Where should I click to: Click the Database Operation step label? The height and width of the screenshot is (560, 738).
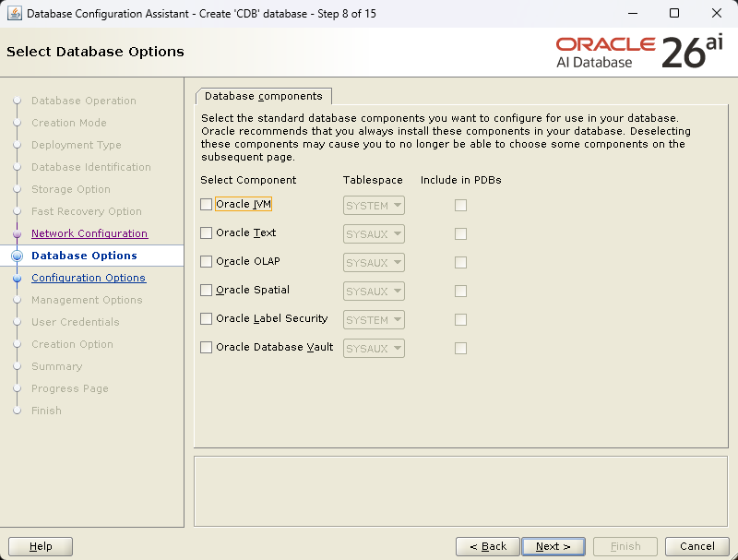(x=84, y=101)
